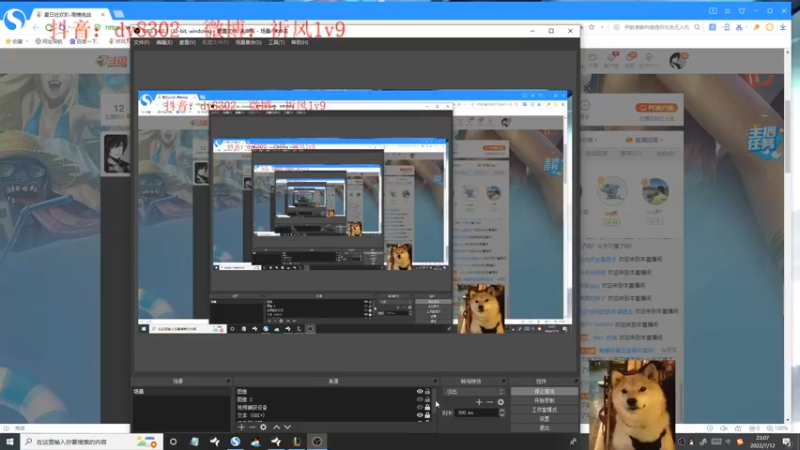The height and width of the screenshot is (450, 800).
Task: Pop out the transitions dock panel
Action: click(x=503, y=381)
